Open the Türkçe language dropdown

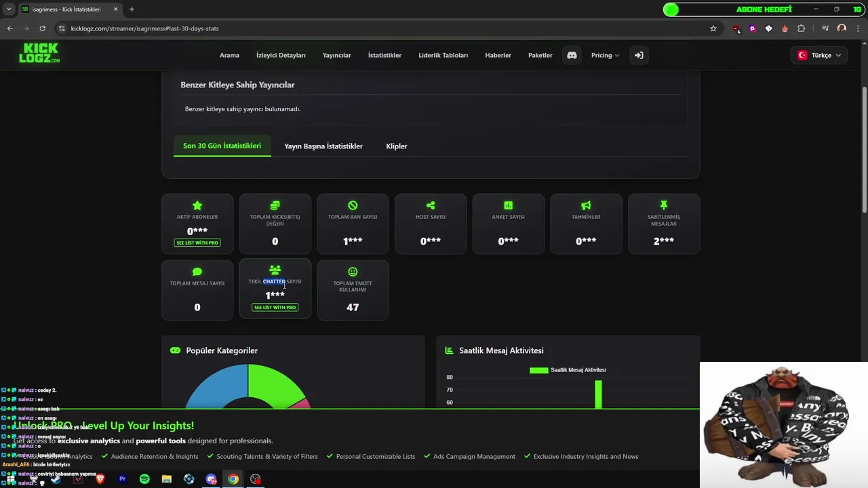click(x=819, y=55)
